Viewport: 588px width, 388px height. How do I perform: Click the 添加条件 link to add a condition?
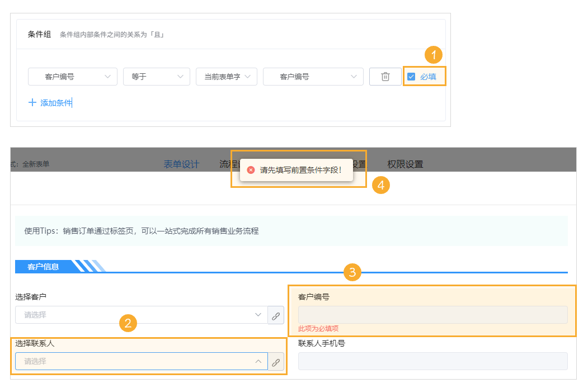pyautogui.click(x=55, y=103)
